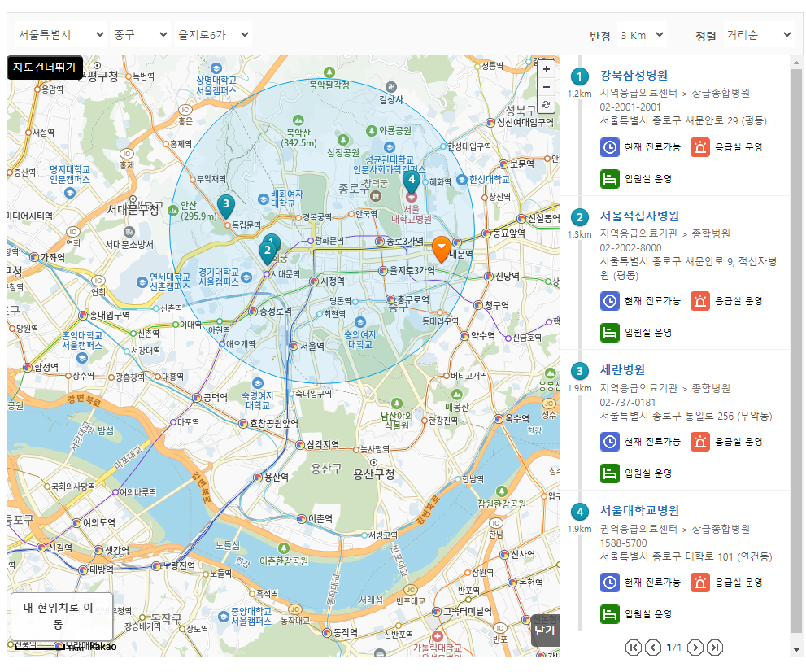Click 용산구청 label on map
Image resolution: width=806 pixels, height=672 pixels.
coord(373,474)
